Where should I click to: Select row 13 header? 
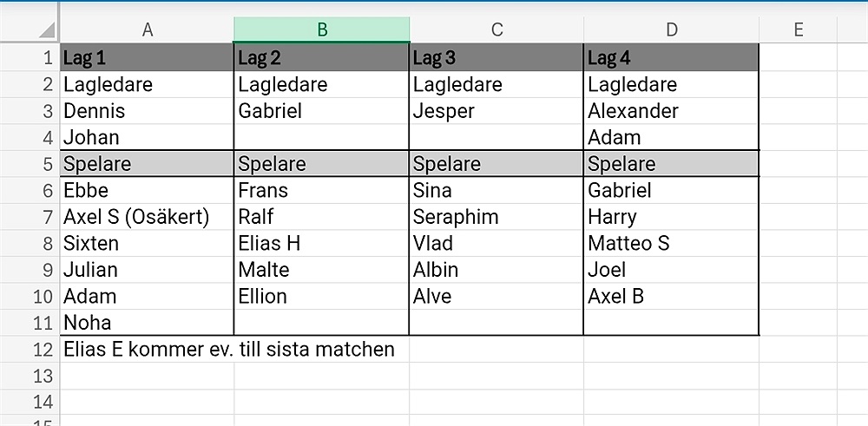click(43, 376)
